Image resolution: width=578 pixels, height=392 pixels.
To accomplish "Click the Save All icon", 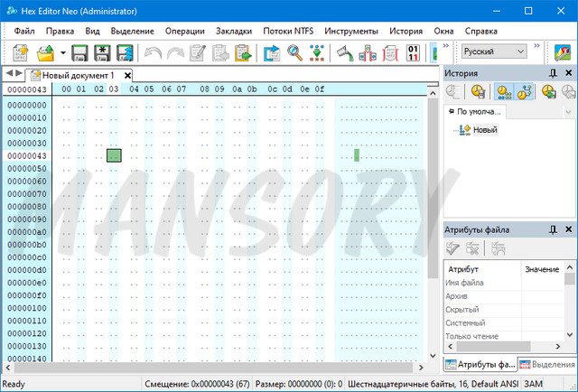I will (x=125, y=52).
